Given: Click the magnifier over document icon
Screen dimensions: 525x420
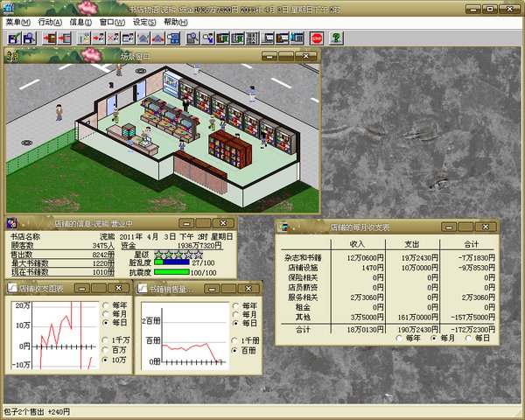Looking at the screenshot, I should (192, 38).
